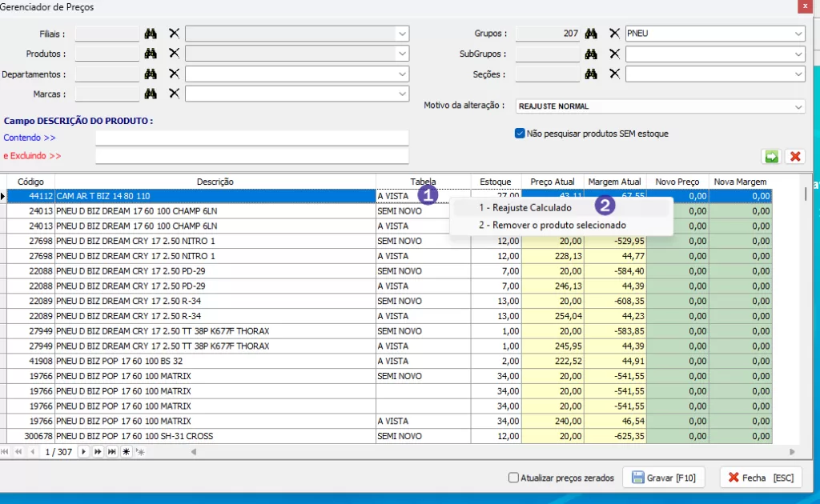Image resolution: width=820 pixels, height=504 pixels.
Task: Click the binoculars search icon for SubGrupos
Action: [591, 54]
